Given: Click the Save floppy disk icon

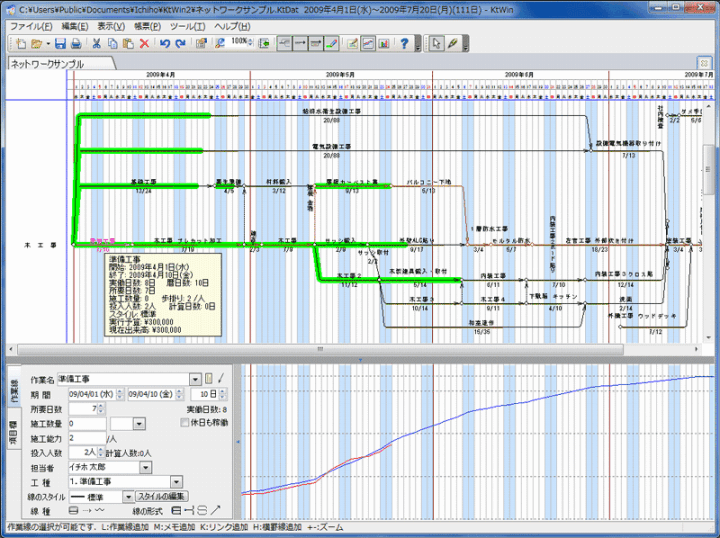Looking at the screenshot, I should [60, 44].
